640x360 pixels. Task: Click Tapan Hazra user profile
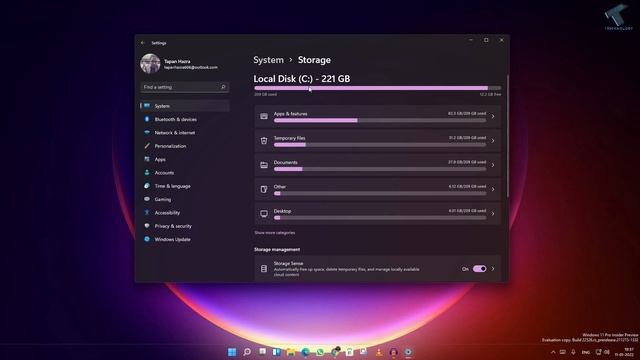(180, 64)
